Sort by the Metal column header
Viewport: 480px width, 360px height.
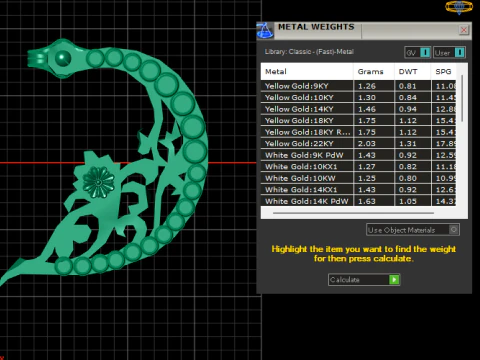click(x=307, y=71)
